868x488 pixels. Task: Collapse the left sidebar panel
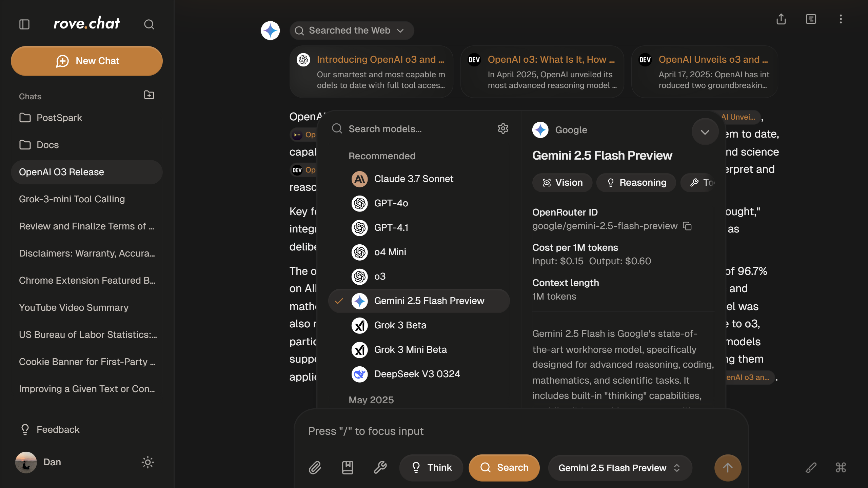[x=24, y=24]
